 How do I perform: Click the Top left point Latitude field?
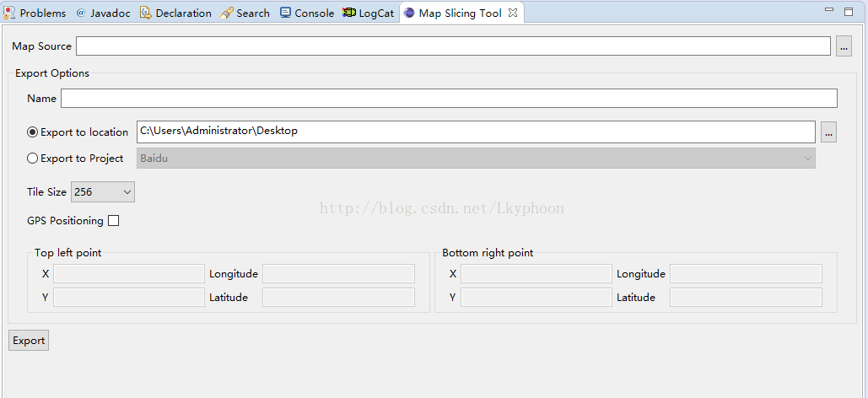(x=339, y=298)
